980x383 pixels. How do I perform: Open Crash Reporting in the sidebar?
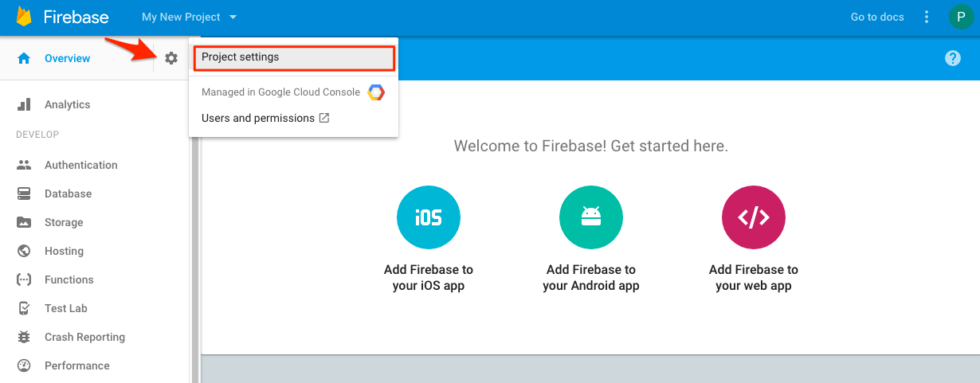pos(84,337)
